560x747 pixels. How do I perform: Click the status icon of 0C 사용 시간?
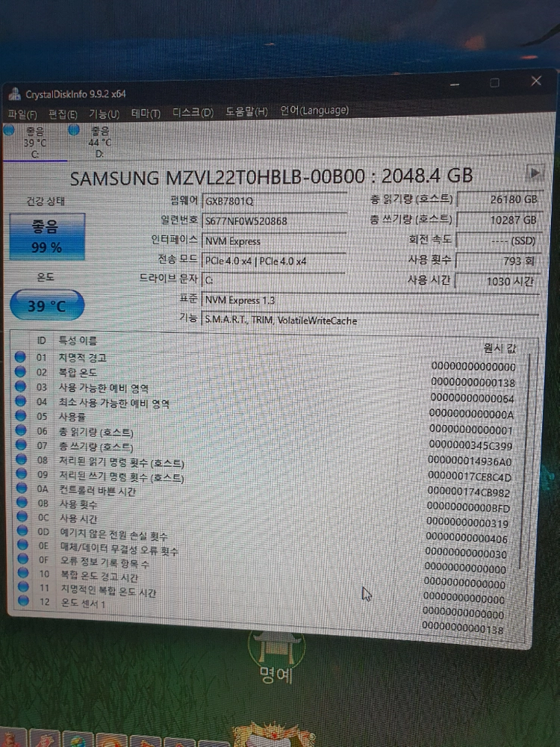pyautogui.click(x=22, y=516)
